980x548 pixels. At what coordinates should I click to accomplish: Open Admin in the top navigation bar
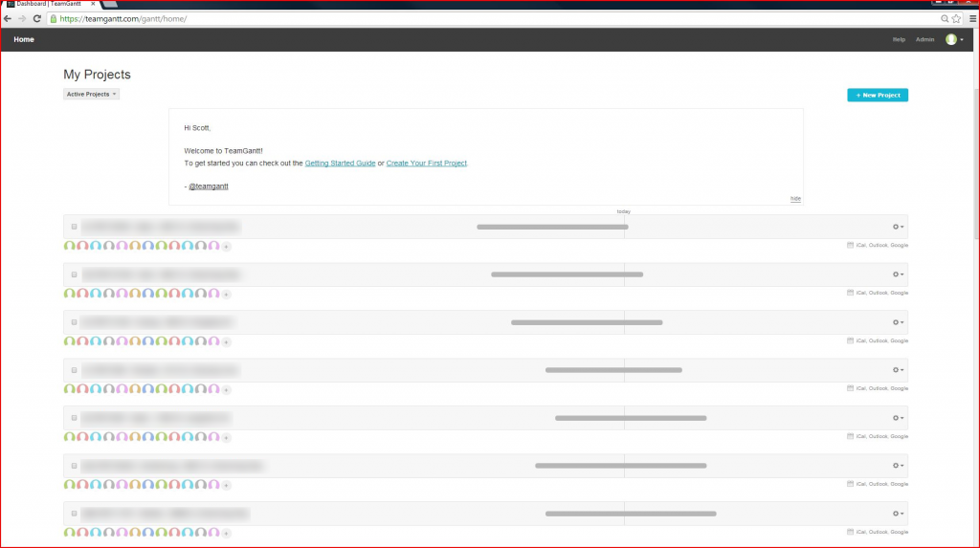pyautogui.click(x=925, y=39)
